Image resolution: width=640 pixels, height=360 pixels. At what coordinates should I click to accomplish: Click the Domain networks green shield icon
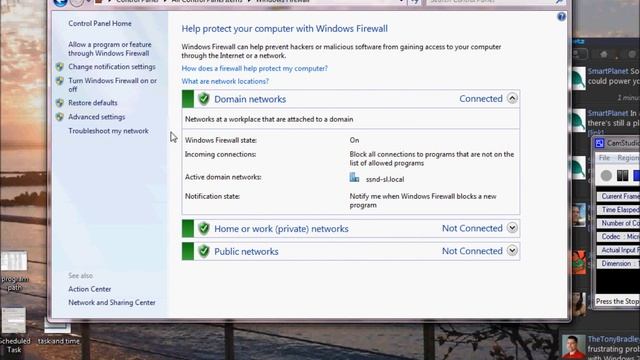point(204,99)
